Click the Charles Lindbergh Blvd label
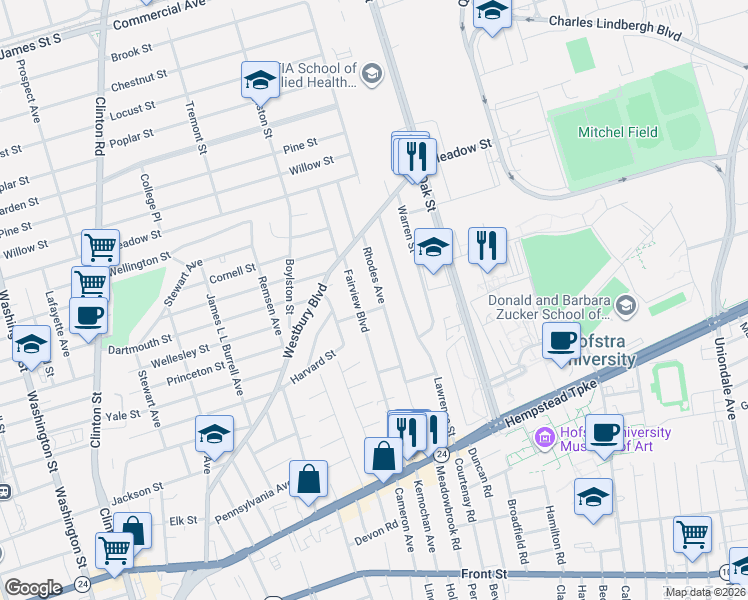Image resolution: width=748 pixels, height=600 pixels. (x=615, y=28)
